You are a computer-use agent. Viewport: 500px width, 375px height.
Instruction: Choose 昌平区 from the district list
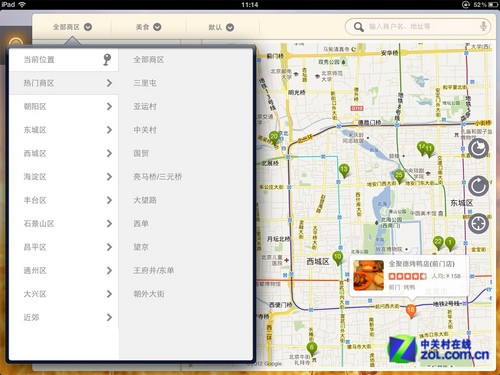[64, 247]
